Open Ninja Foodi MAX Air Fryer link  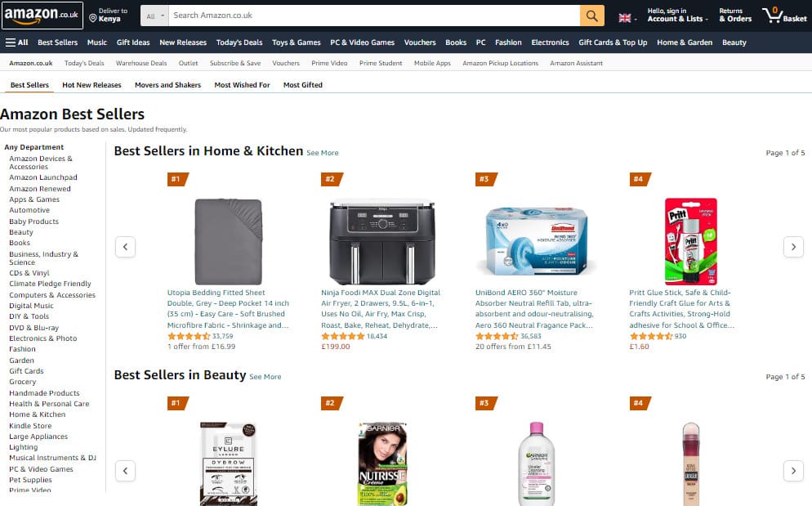click(380, 308)
